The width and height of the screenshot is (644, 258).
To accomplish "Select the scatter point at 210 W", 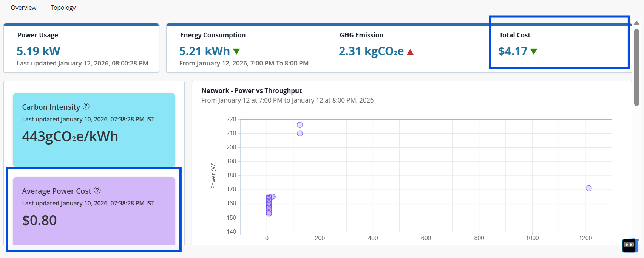I will click(x=300, y=133).
